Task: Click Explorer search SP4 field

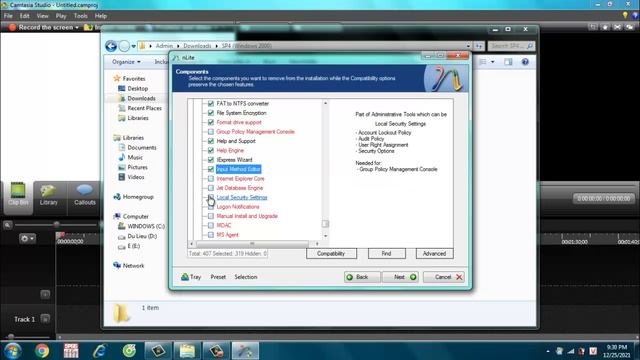Action: pyautogui.click(x=511, y=46)
